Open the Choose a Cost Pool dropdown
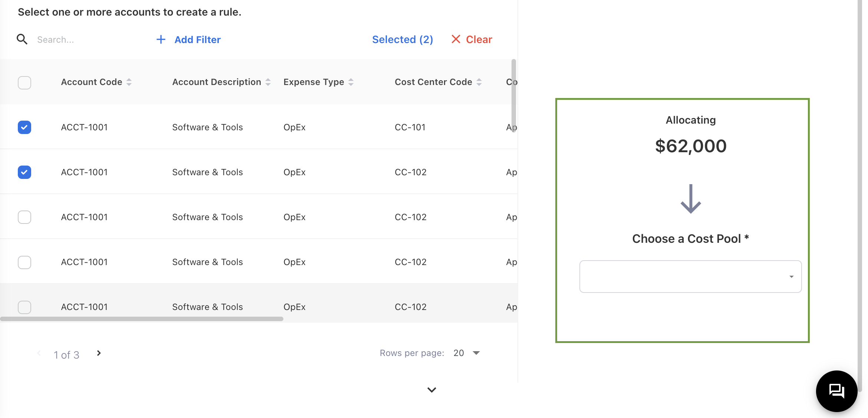This screenshot has width=868, height=418. [690, 277]
